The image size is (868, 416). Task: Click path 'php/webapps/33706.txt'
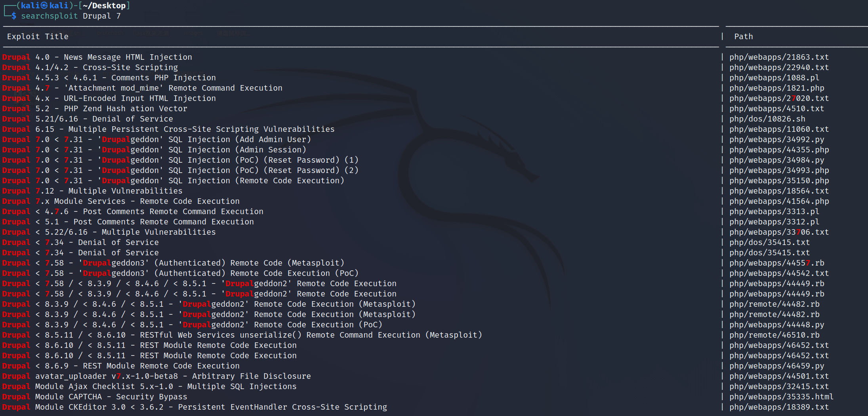click(x=779, y=232)
